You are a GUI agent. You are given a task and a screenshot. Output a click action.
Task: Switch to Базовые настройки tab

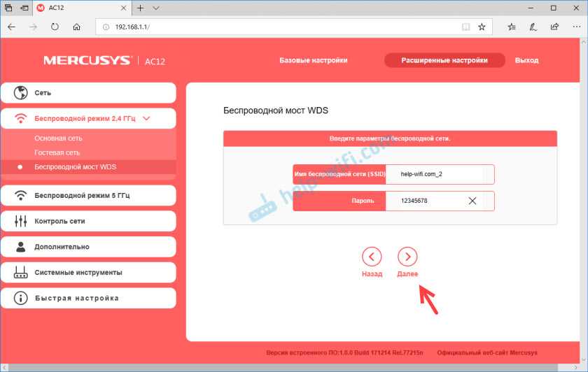(x=313, y=61)
